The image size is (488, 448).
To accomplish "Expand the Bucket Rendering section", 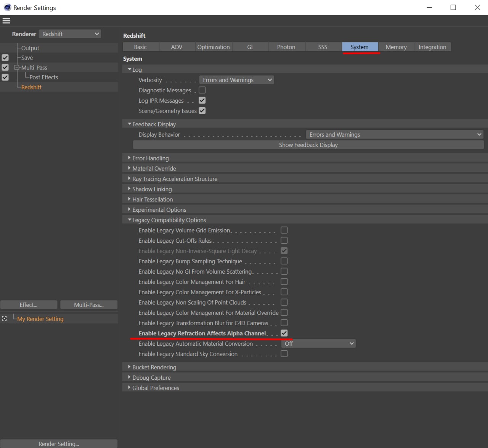I will coord(130,367).
